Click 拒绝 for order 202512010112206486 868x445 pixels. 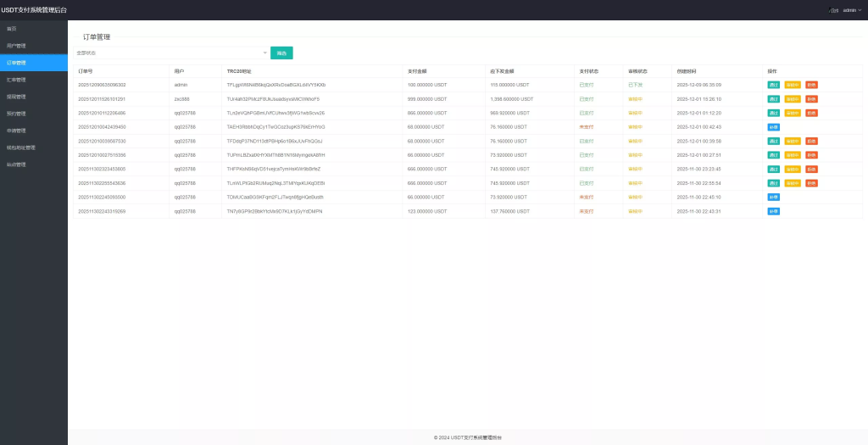(x=811, y=113)
